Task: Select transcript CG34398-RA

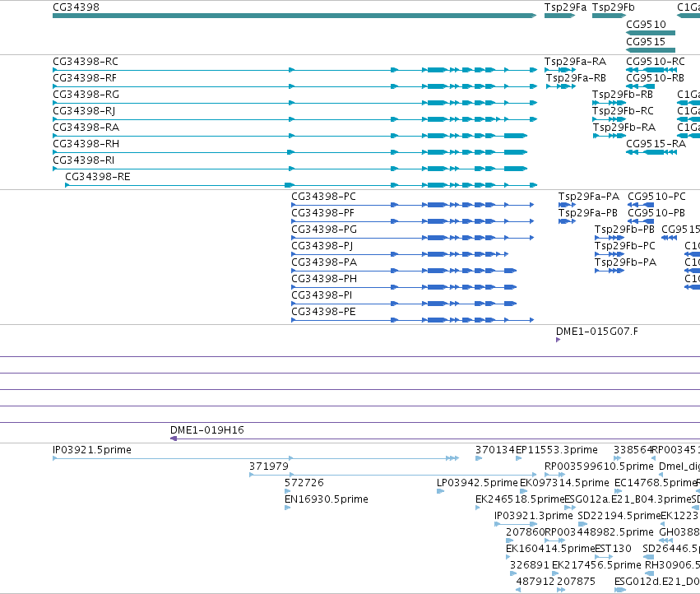Action: tap(290, 136)
